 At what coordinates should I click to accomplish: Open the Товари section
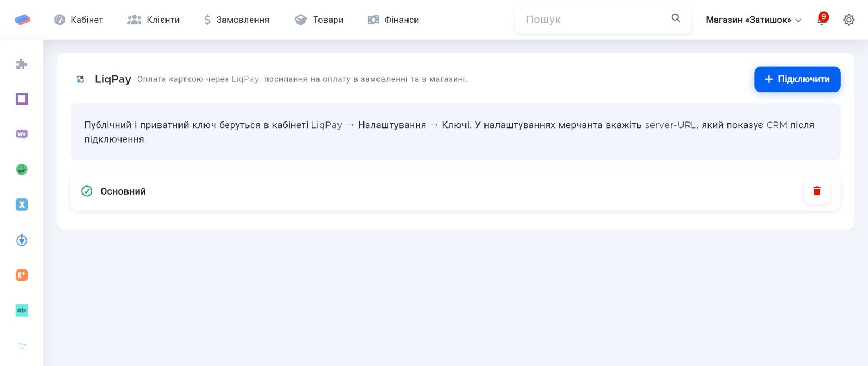point(319,20)
